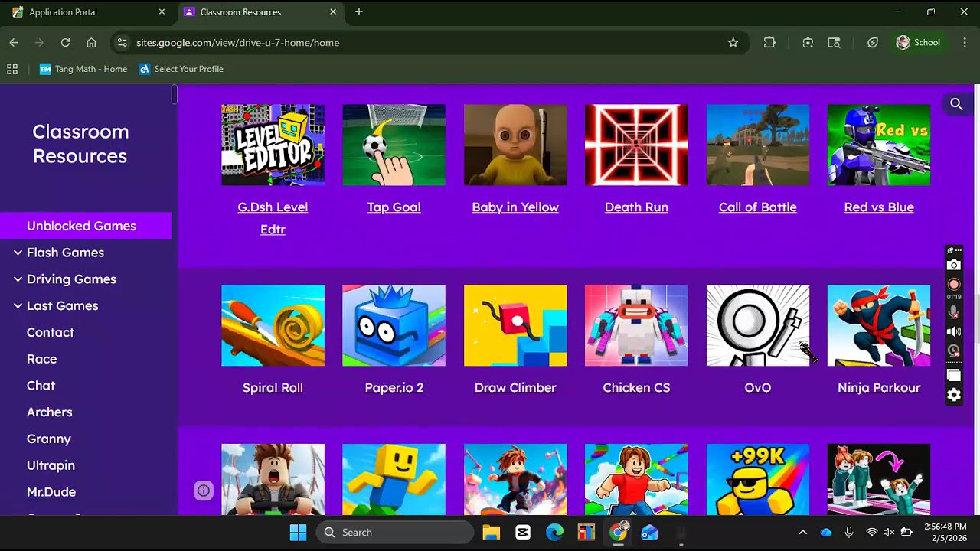The image size is (980, 551).
Task: Open the Mr.Dude page in sidebar
Action: (x=51, y=492)
